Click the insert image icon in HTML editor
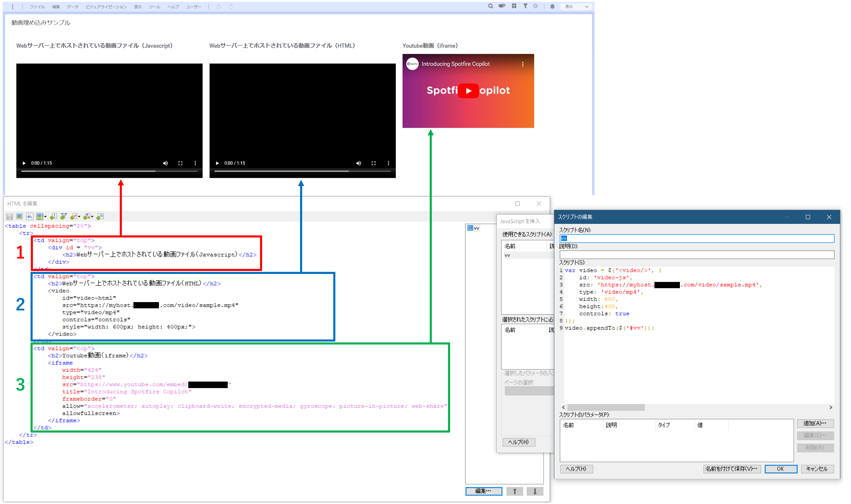This screenshot has height=504, width=851. tap(19, 216)
